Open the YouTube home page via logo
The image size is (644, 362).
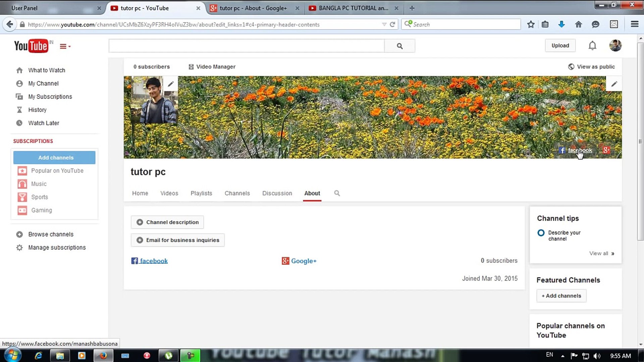coord(32,46)
